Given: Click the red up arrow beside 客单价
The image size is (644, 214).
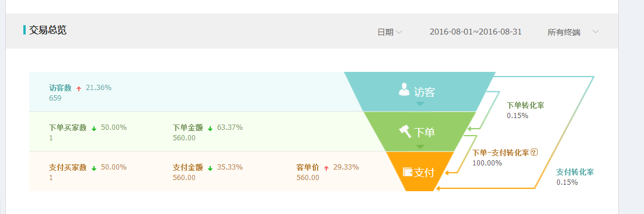Looking at the screenshot, I should (326, 168).
